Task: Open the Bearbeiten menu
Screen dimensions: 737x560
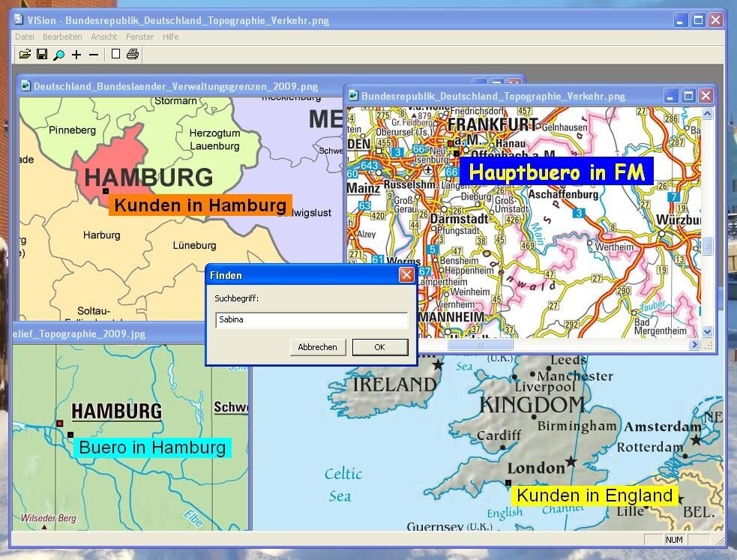Action: (x=62, y=37)
